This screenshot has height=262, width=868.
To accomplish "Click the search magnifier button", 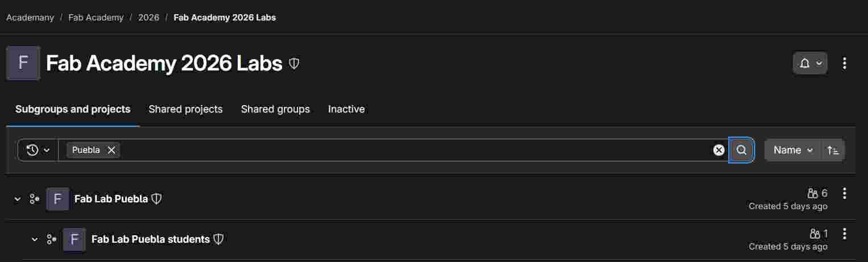I will [741, 150].
